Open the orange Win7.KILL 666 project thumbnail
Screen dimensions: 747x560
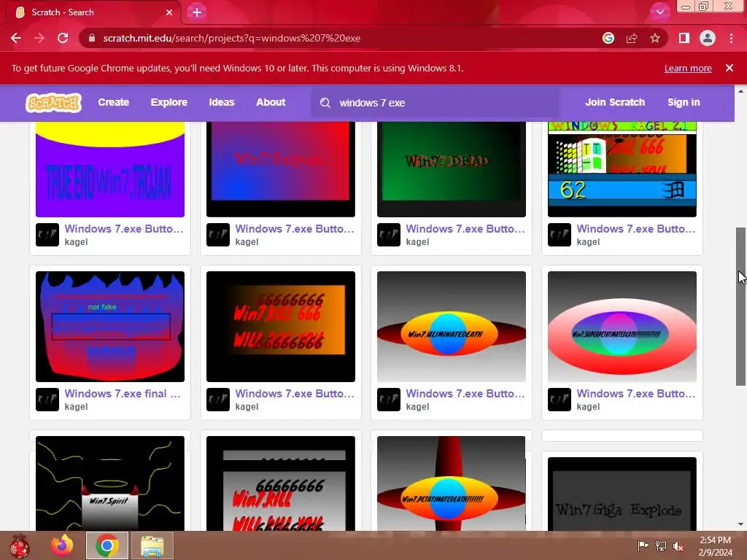[281, 327]
